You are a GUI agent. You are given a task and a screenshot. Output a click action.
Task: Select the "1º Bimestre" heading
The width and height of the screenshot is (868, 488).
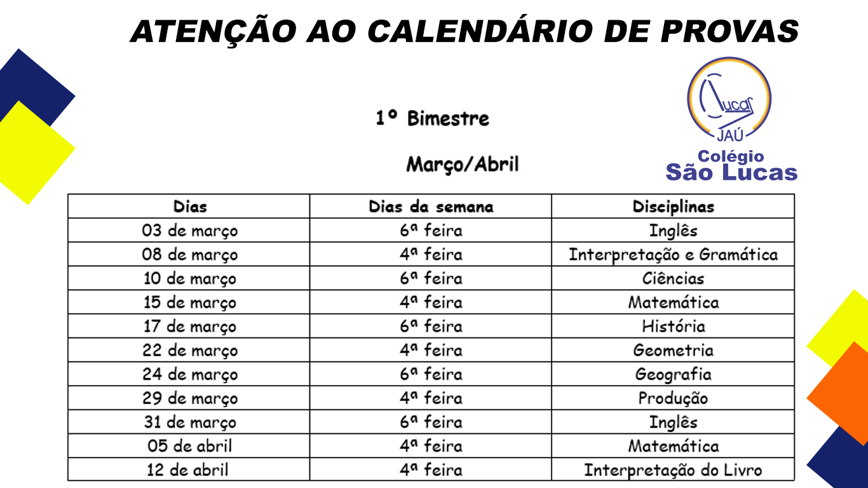(x=432, y=118)
